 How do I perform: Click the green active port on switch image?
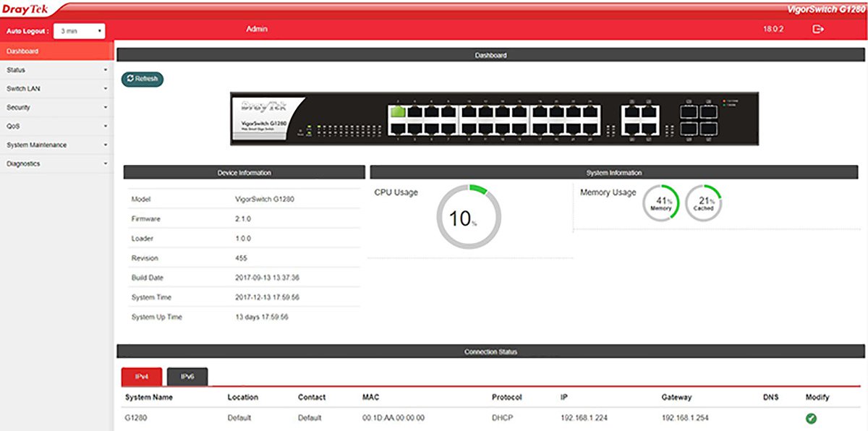pos(397,112)
